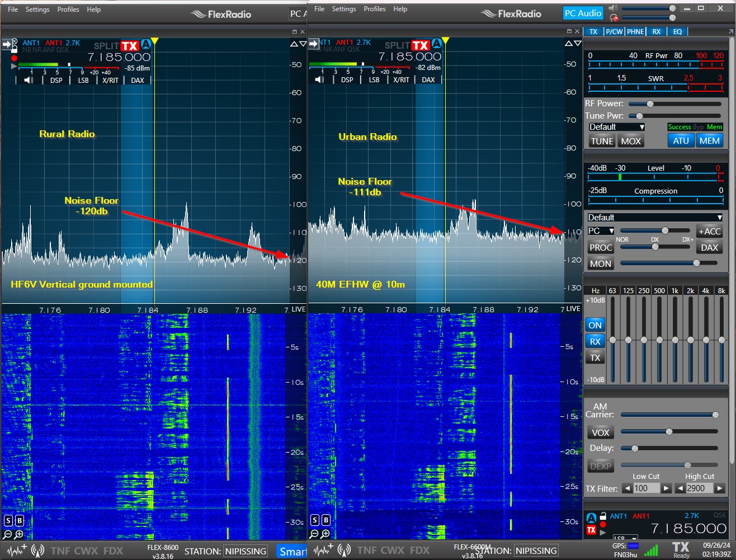Viewport: 736px width, 560px height.
Task: Zoom out the Rural Radio panadapter
Action: [8, 535]
